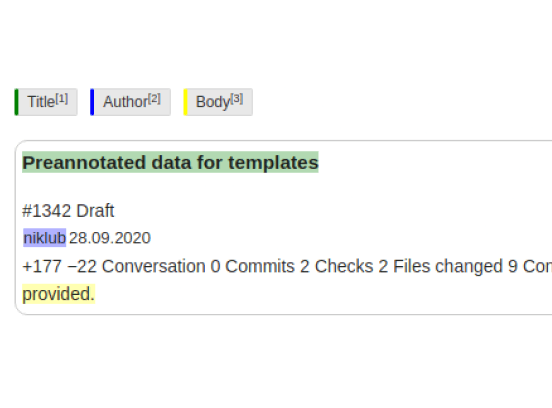The height and width of the screenshot is (408, 552).
Task: Click the 'Conversation 0' text
Action: pyautogui.click(x=161, y=266)
